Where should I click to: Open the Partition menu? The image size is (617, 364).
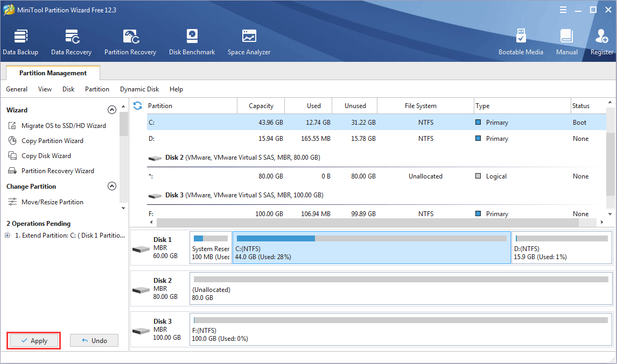[97, 89]
